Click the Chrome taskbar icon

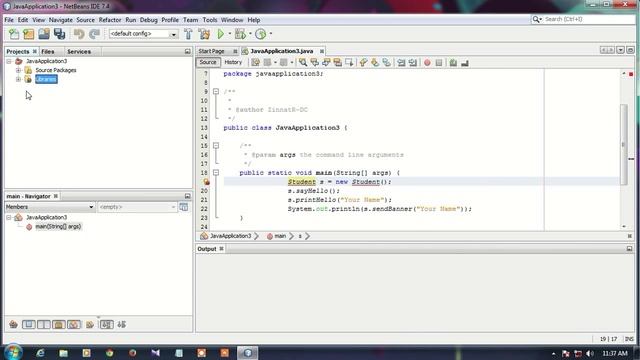[x=109, y=353]
